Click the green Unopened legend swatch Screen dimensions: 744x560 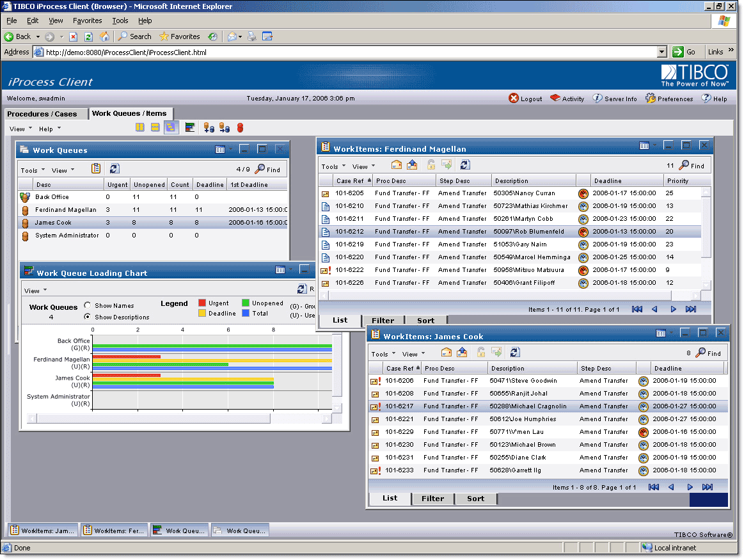(x=245, y=303)
